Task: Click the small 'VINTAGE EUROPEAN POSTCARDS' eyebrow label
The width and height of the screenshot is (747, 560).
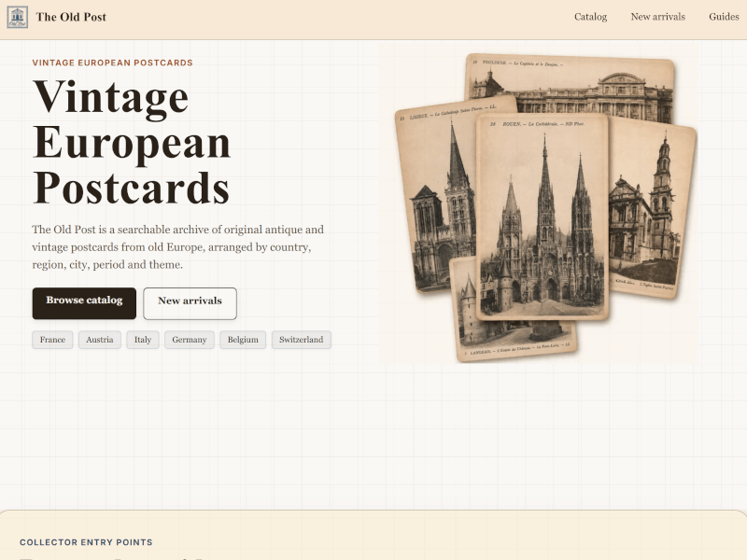Action: 112,63
